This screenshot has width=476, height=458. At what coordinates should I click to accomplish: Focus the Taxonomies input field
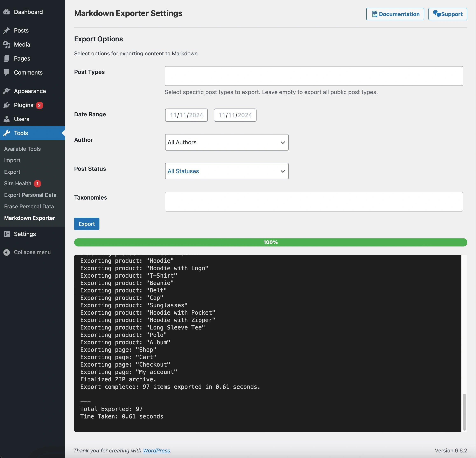[314, 202]
